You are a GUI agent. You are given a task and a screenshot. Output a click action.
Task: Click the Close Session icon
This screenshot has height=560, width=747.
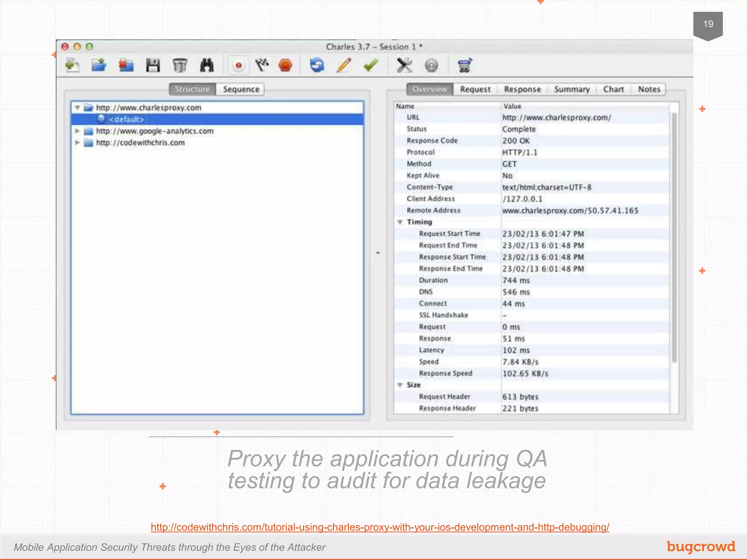pos(126,66)
